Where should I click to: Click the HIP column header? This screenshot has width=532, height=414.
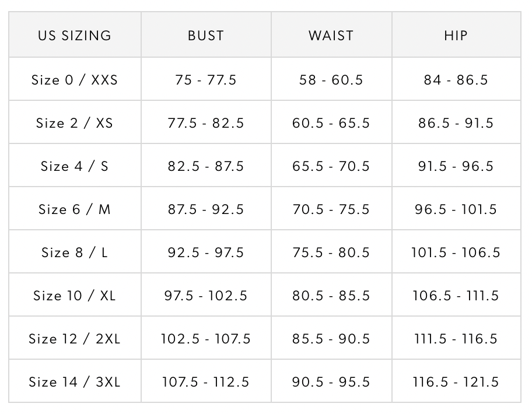point(456,36)
